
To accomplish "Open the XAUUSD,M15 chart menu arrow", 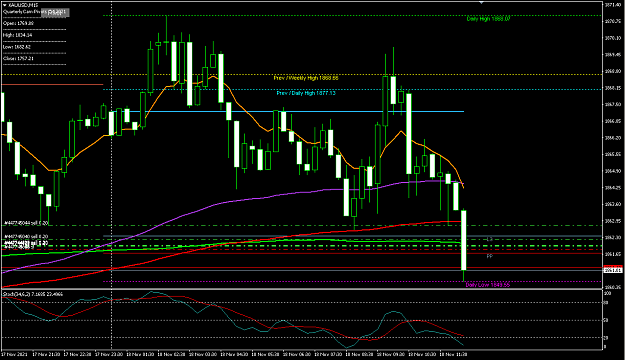I will click(4, 5).
